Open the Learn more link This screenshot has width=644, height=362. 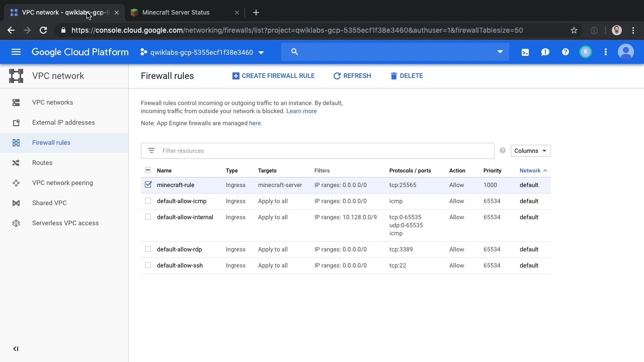click(x=301, y=111)
